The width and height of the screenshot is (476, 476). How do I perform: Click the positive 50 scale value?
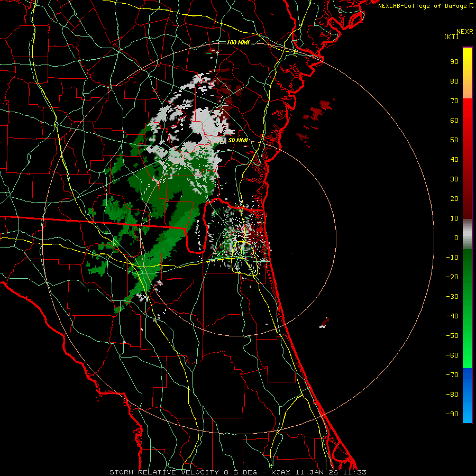click(x=454, y=140)
